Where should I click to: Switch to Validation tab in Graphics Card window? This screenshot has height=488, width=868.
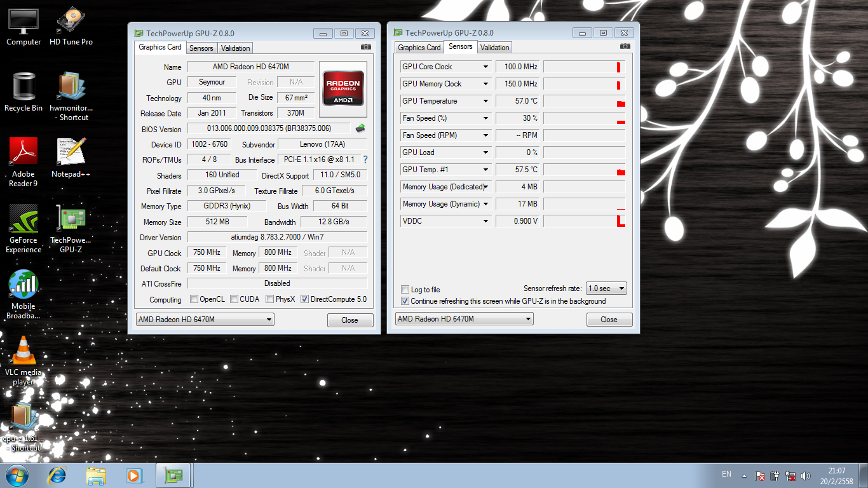236,48
